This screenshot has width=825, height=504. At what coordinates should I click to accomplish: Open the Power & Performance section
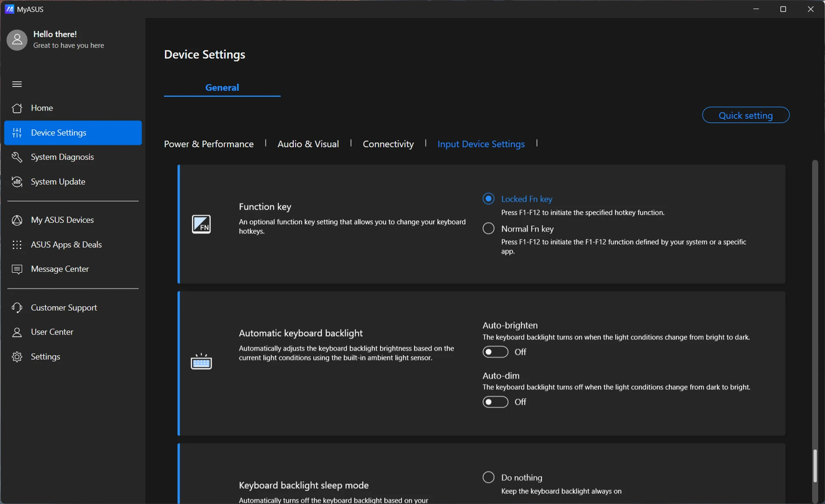pos(209,144)
